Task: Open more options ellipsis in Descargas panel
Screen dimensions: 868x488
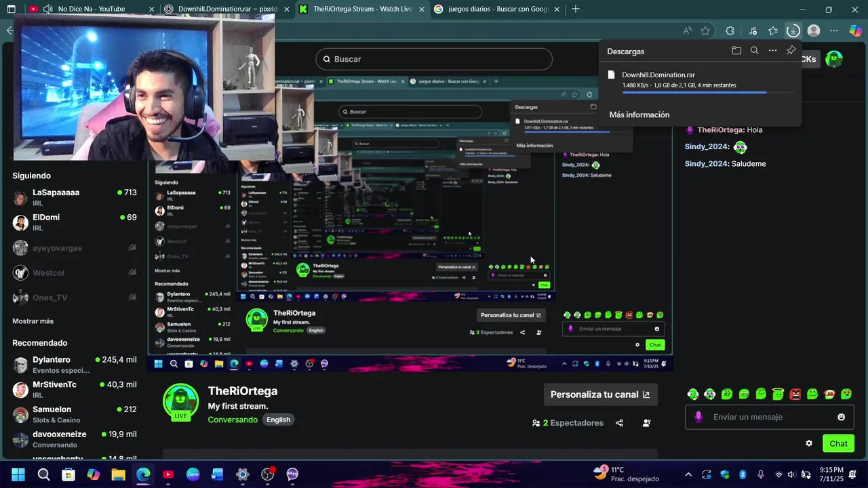Action: coord(772,51)
